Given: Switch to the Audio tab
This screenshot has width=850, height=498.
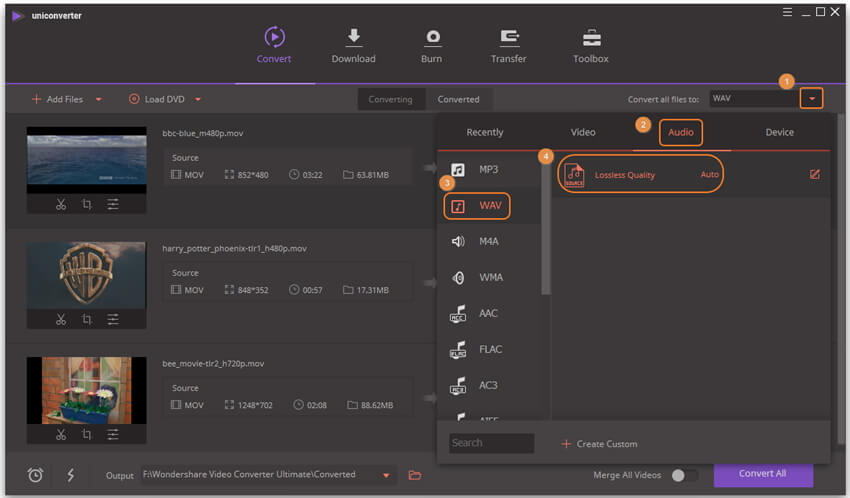Looking at the screenshot, I should tap(681, 132).
